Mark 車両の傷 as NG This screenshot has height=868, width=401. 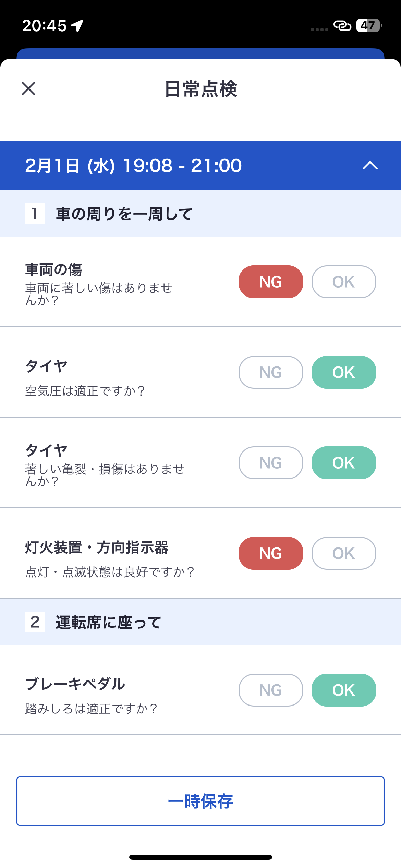click(271, 282)
